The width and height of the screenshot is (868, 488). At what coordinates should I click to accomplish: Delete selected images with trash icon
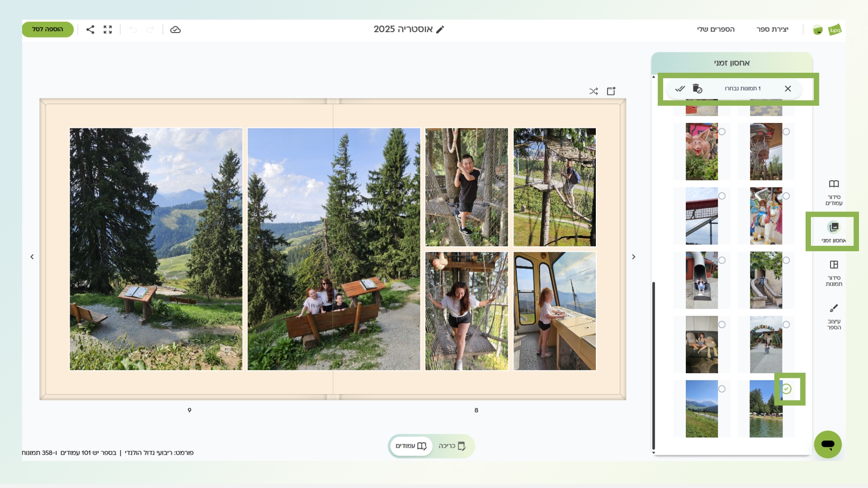(x=697, y=89)
